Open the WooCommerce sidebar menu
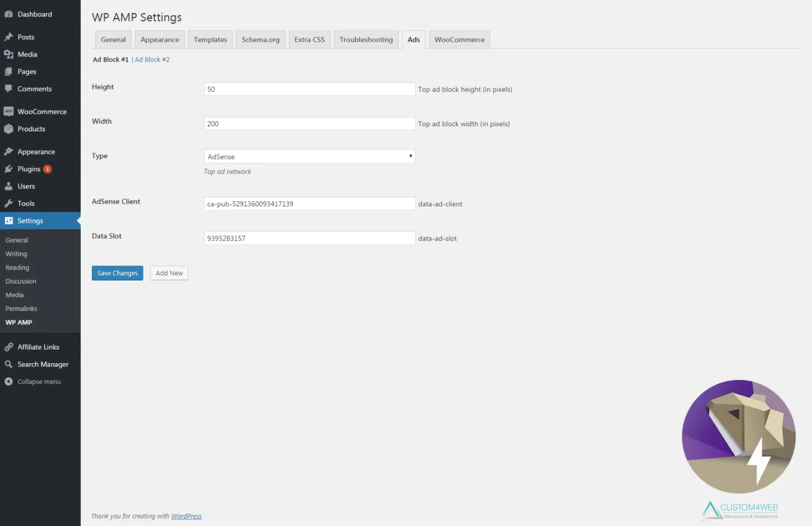The height and width of the screenshot is (526, 812). click(42, 111)
